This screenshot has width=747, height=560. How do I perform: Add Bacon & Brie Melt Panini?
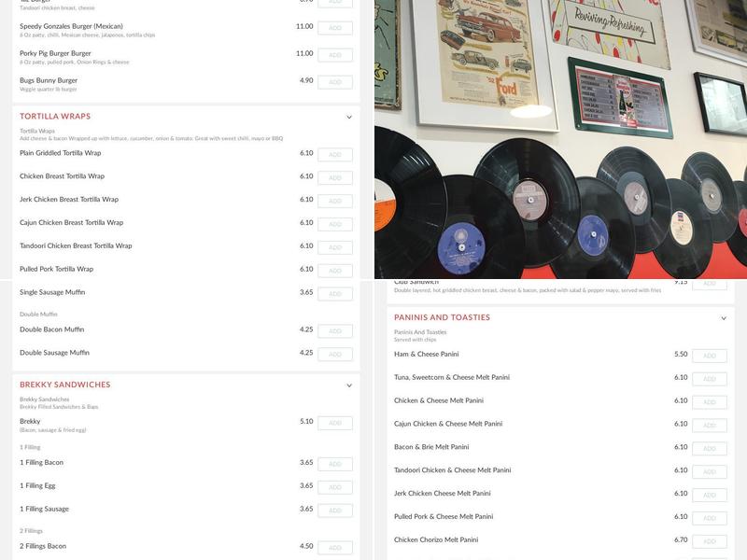coord(710,449)
